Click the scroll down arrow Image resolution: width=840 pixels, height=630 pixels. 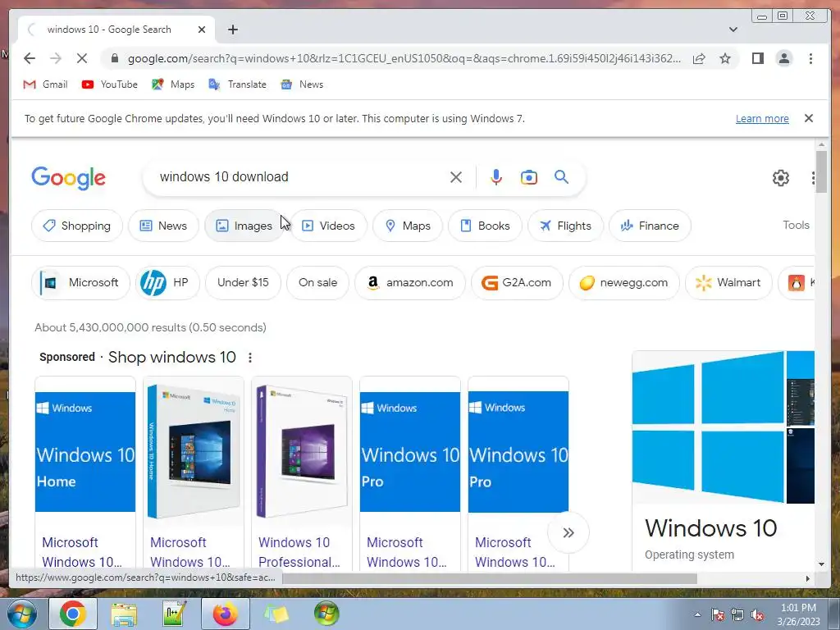821,564
